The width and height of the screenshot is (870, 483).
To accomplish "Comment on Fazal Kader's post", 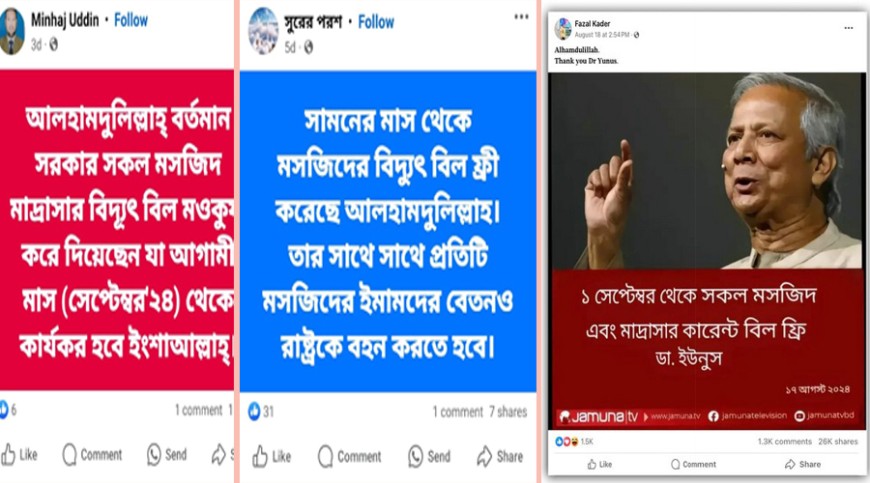I will pyautogui.click(x=694, y=465).
